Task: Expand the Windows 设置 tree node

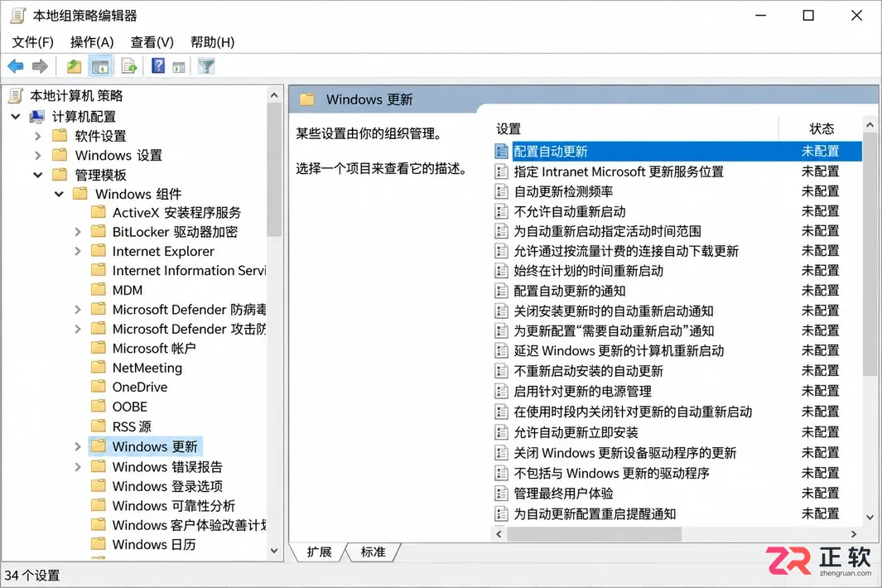Action: [x=38, y=156]
